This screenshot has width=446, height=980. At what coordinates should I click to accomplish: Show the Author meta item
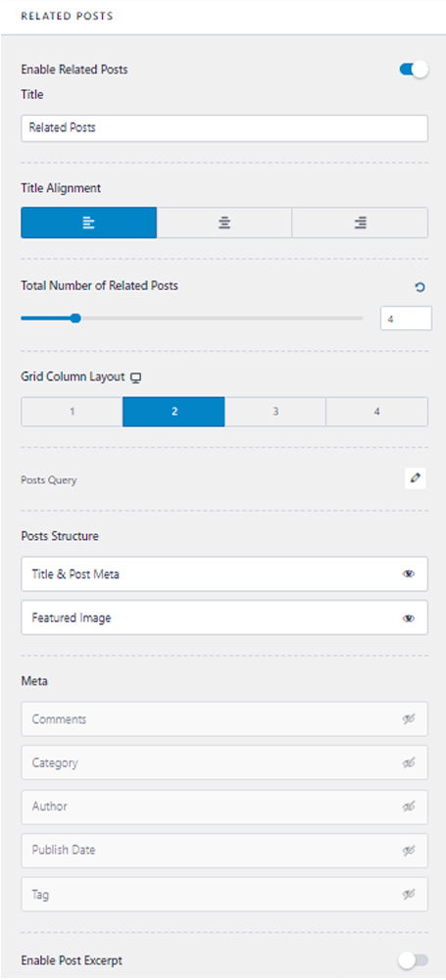[409, 807]
